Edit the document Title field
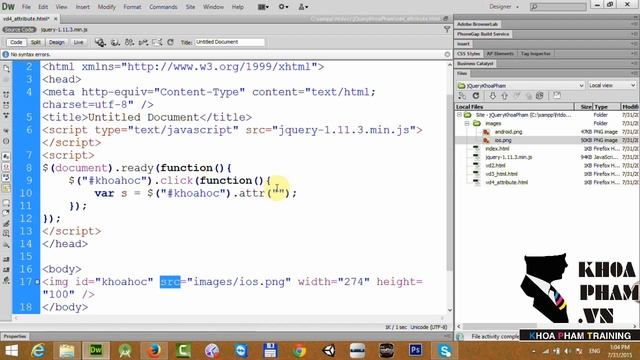Image resolution: width=640 pixels, height=360 pixels. [229, 42]
